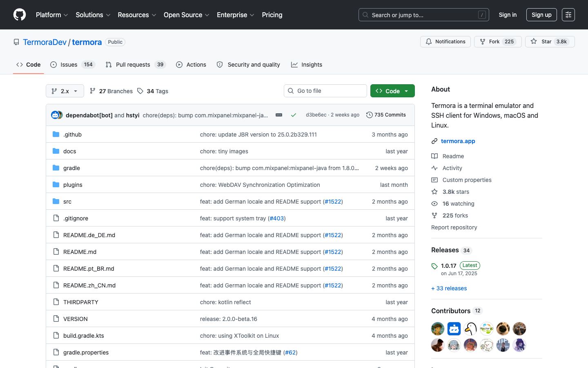Viewport: 588px width, 368px height.
Task: Open the Readme link in About
Action: (448, 156)
